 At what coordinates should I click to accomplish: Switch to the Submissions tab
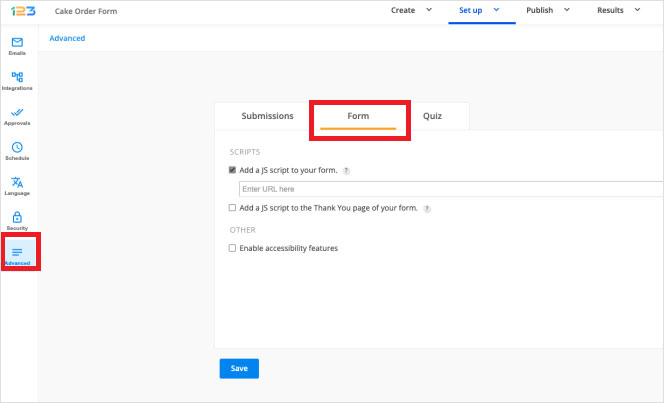tap(267, 116)
